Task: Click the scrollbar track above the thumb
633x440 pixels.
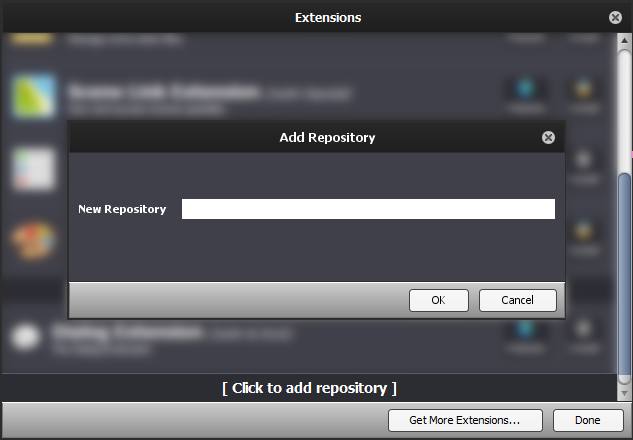Action: (625, 111)
